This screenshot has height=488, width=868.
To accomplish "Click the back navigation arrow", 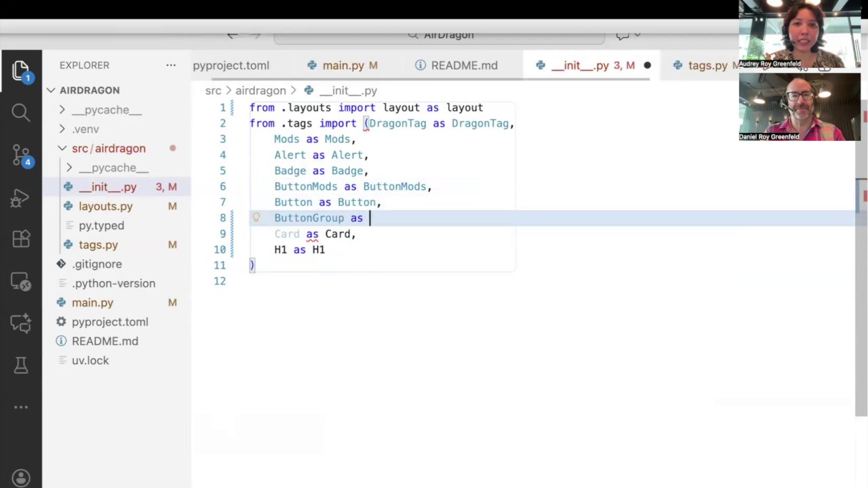I will click(233, 35).
